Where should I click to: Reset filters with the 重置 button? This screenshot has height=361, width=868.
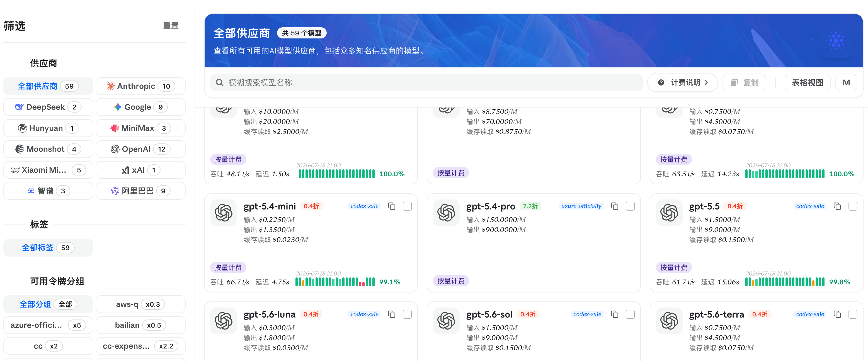click(x=171, y=26)
